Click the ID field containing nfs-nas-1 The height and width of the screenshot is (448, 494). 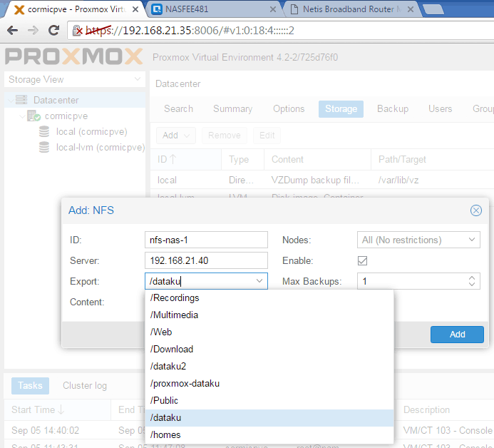206,240
